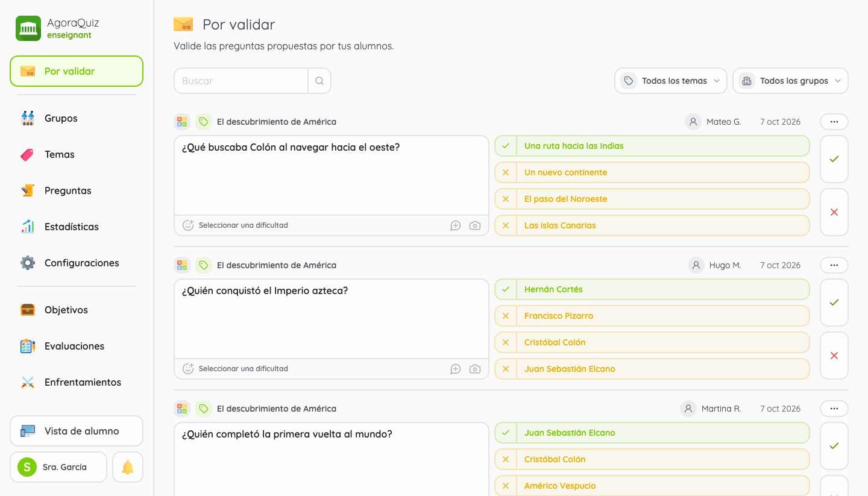868x496 pixels.
Task: Click the search magnifier icon
Action: [319, 81]
